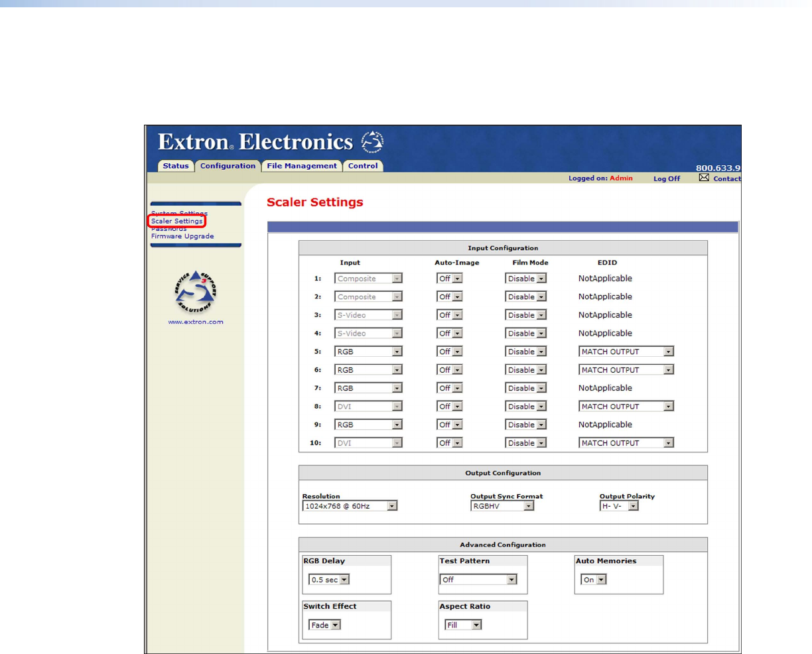
Task: Open input 8 EDID Match Output dropdown
Action: pyautogui.click(x=626, y=407)
